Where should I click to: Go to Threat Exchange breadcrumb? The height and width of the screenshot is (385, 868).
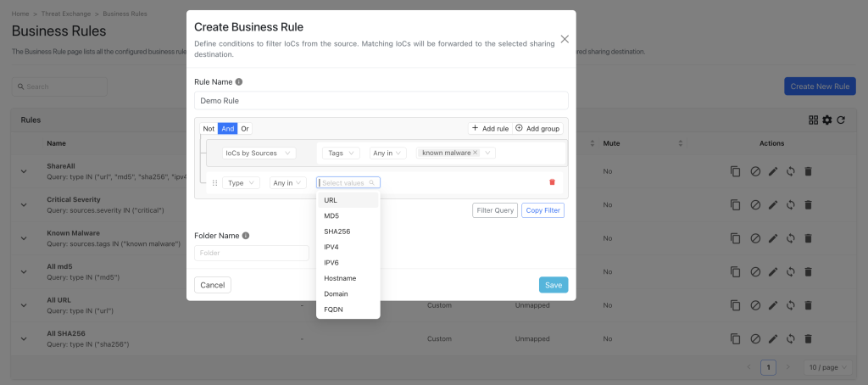click(x=66, y=14)
